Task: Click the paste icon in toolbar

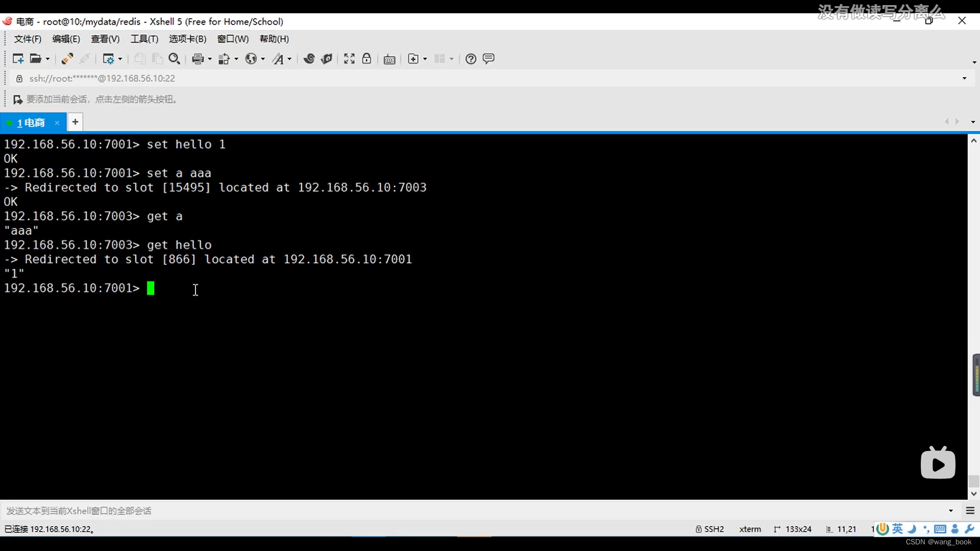Action: coord(157,59)
